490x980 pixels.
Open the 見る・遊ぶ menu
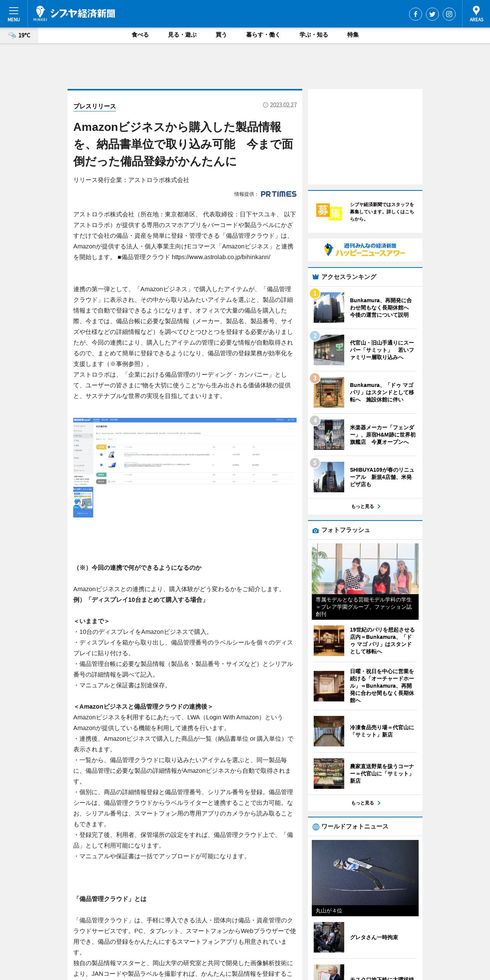tap(182, 35)
